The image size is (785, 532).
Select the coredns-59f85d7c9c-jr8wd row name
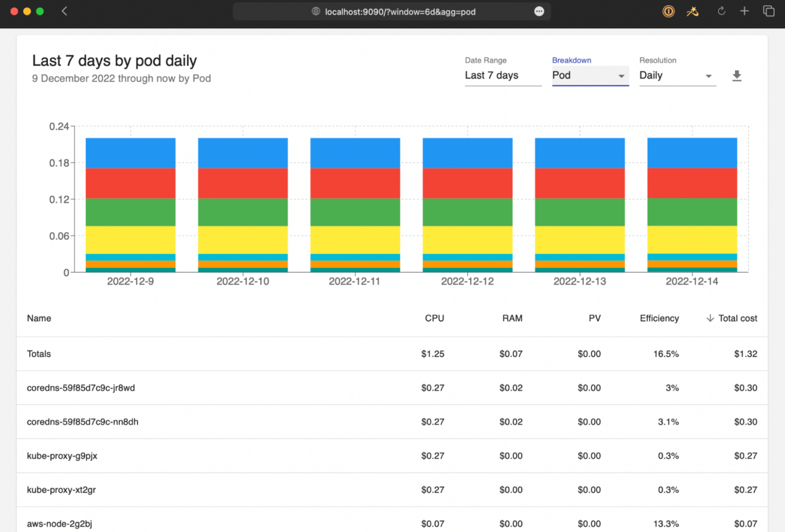[81, 387]
